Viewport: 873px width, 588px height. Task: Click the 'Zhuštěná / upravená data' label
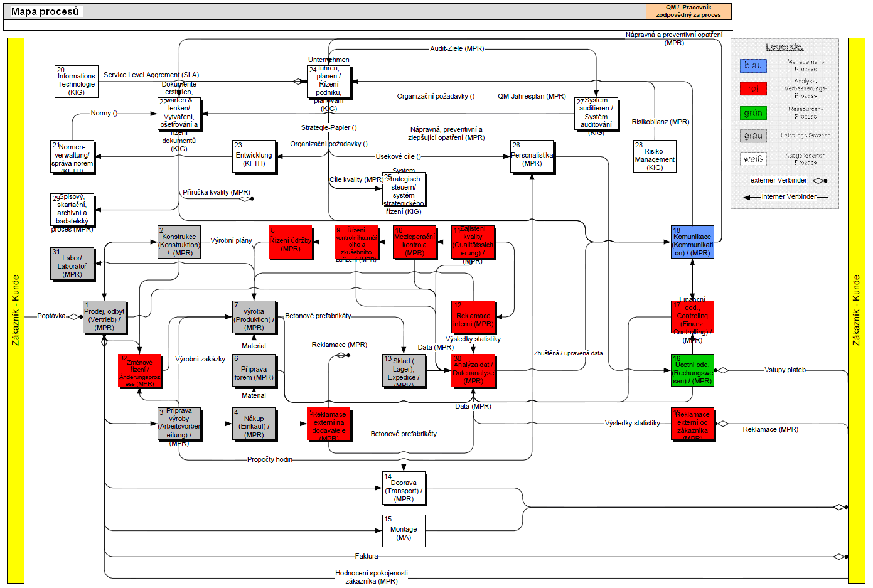click(569, 353)
